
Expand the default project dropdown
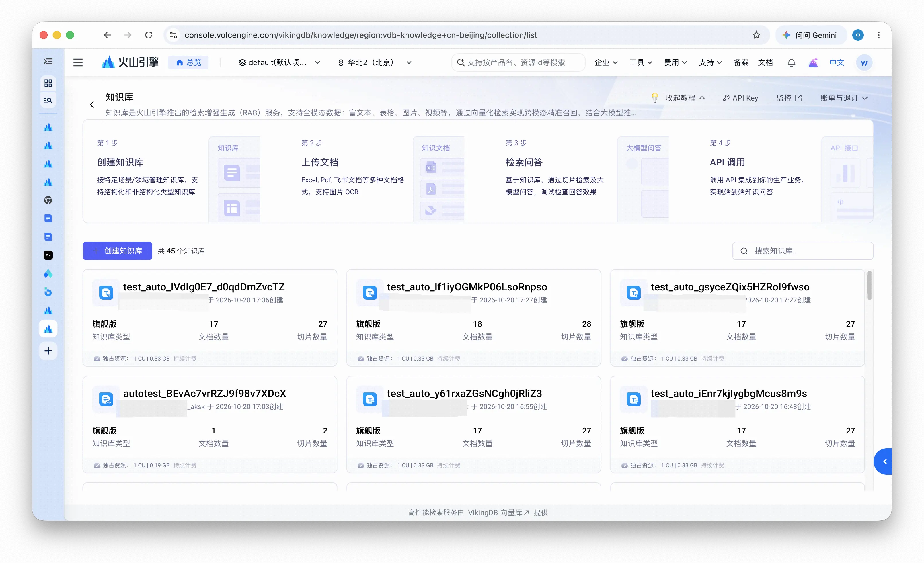pyautogui.click(x=279, y=62)
